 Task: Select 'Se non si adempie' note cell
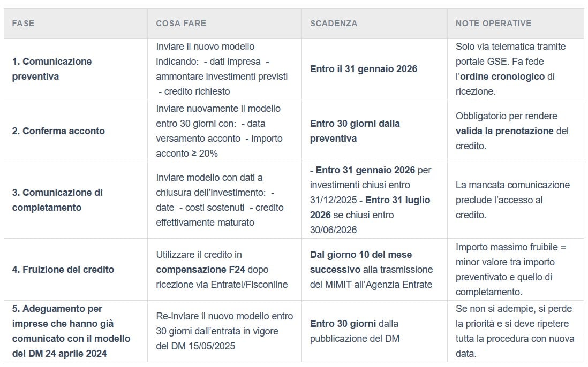pyautogui.click(x=516, y=331)
